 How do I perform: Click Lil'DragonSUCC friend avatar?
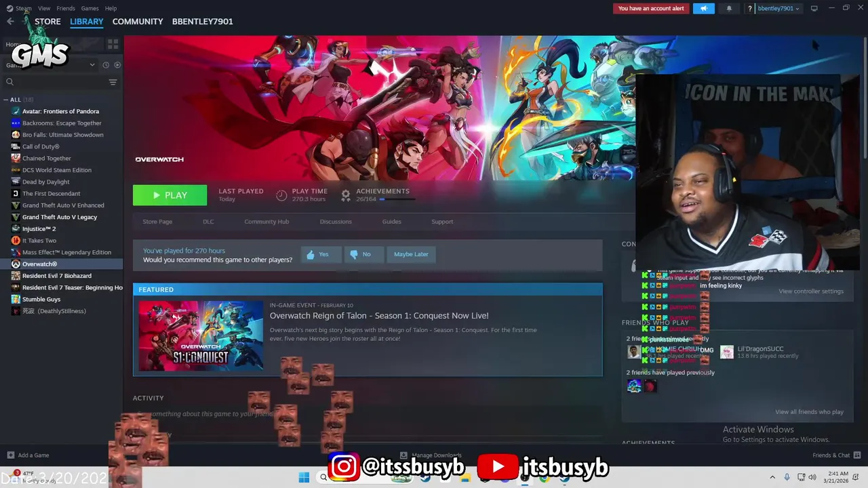(x=726, y=352)
